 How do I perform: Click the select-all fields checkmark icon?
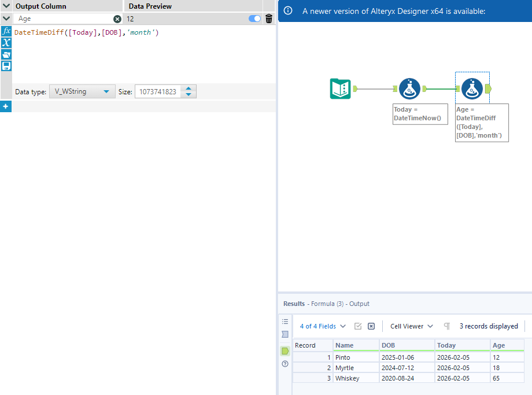click(358, 326)
